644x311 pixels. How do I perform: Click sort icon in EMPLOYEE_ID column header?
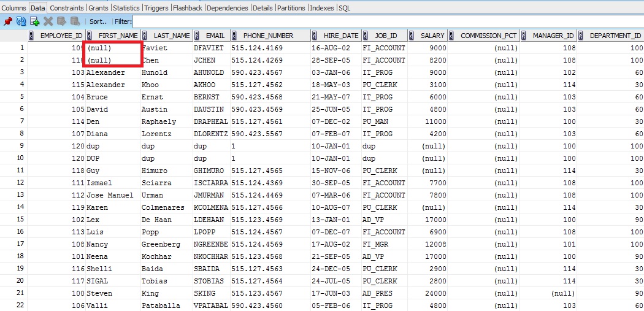(x=31, y=36)
